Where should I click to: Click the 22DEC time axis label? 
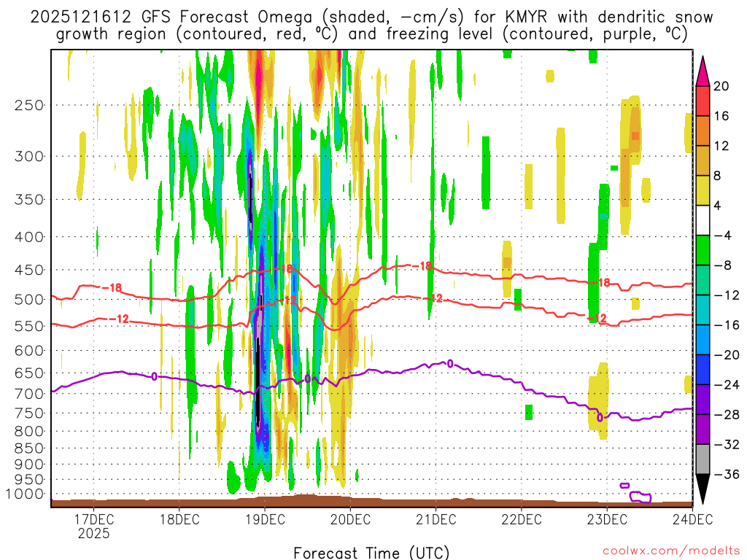pyautogui.click(x=521, y=519)
